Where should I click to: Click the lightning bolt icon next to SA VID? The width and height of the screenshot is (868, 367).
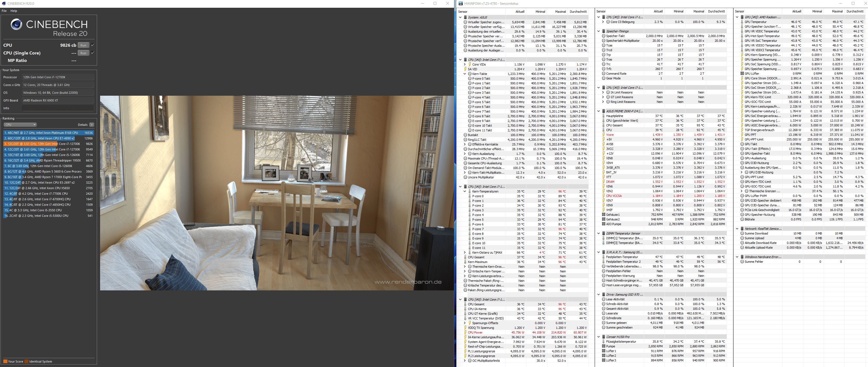click(x=465, y=69)
